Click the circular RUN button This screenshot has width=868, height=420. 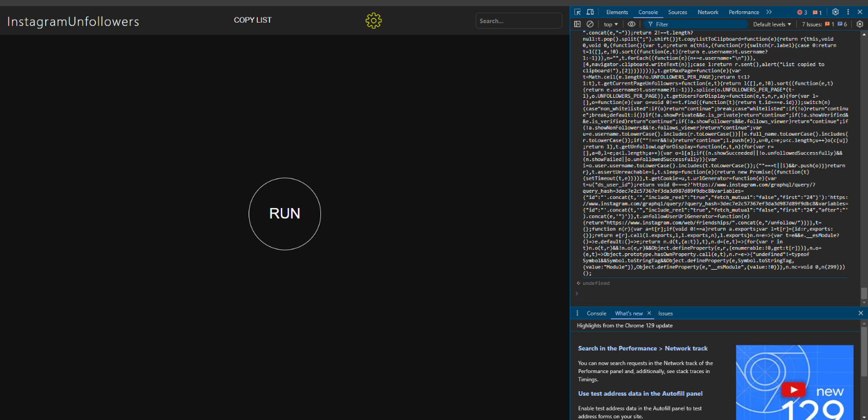pyautogui.click(x=285, y=214)
